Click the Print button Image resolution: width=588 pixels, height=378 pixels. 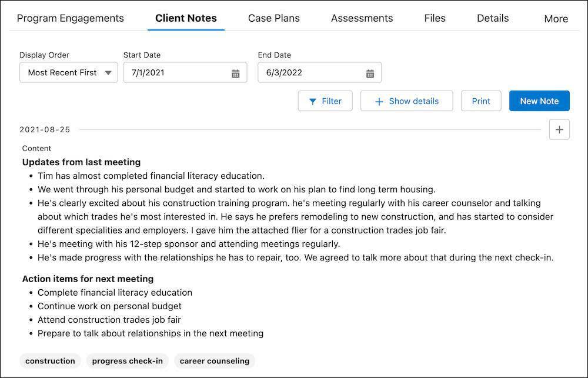[481, 101]
